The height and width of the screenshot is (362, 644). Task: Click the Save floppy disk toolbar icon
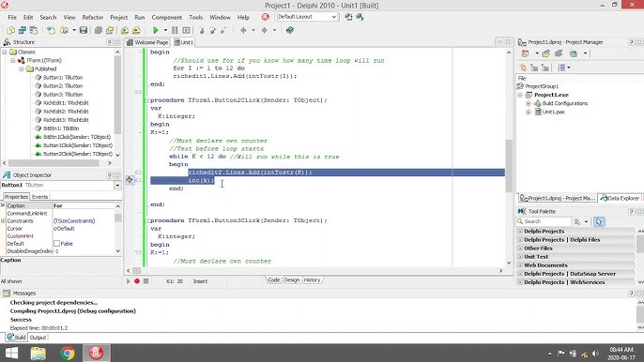(x=84, y=30)
